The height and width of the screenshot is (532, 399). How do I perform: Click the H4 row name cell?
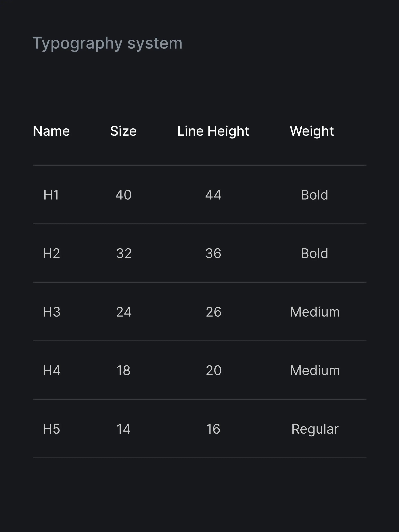tap(52, 370)
